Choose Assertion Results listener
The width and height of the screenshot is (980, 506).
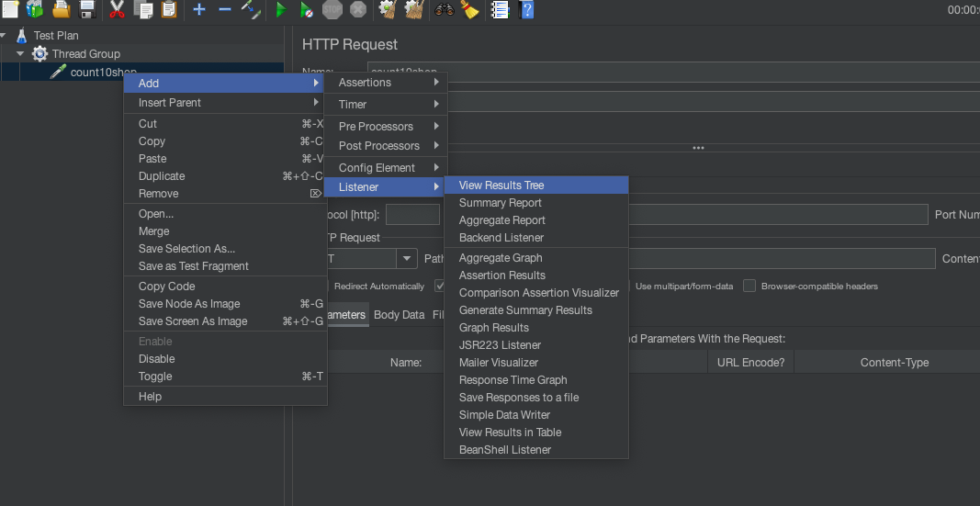tap(536, 275)
